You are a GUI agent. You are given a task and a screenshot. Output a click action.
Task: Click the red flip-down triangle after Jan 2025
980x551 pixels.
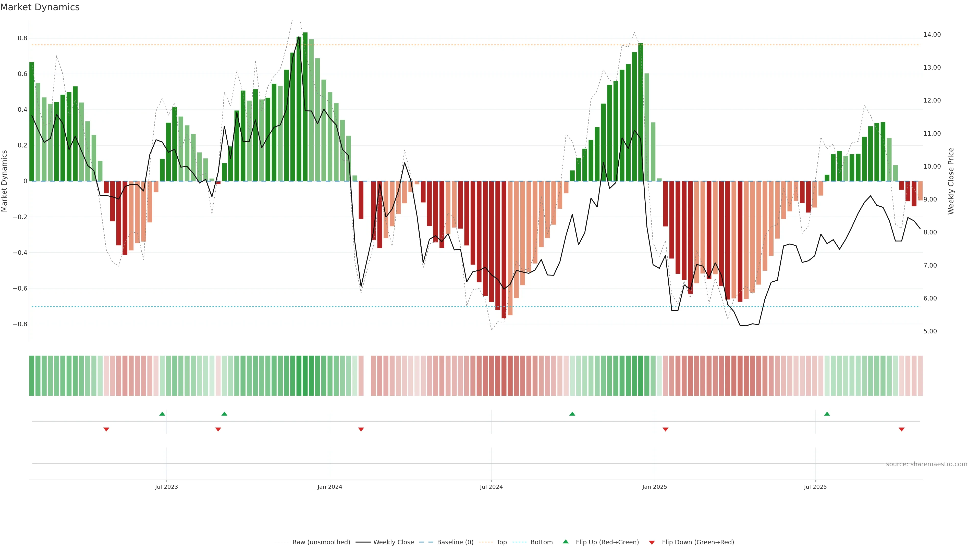coord(665,429)
